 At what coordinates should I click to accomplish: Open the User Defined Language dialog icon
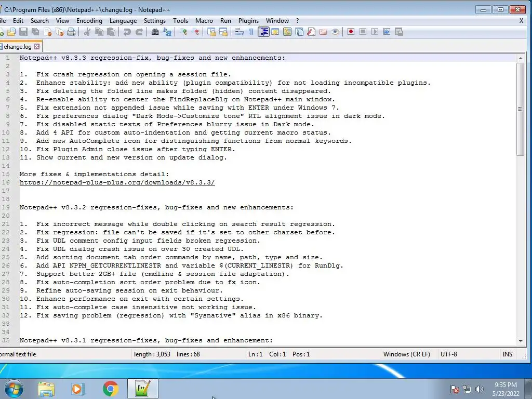275,32
